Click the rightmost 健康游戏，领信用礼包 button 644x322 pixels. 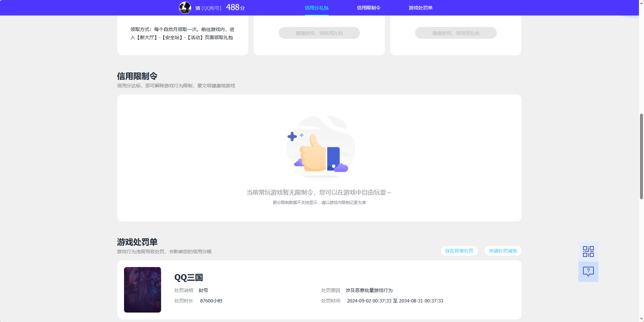coord(456,33)
